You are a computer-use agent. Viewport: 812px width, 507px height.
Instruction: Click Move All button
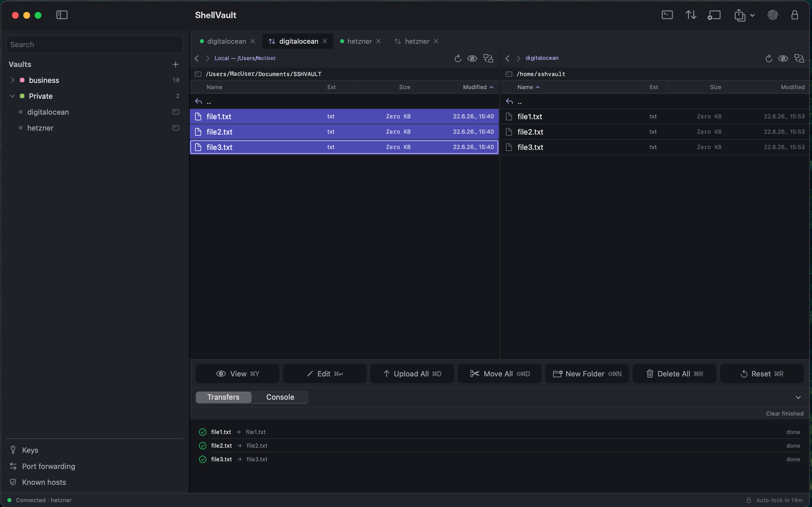point(499,374)
